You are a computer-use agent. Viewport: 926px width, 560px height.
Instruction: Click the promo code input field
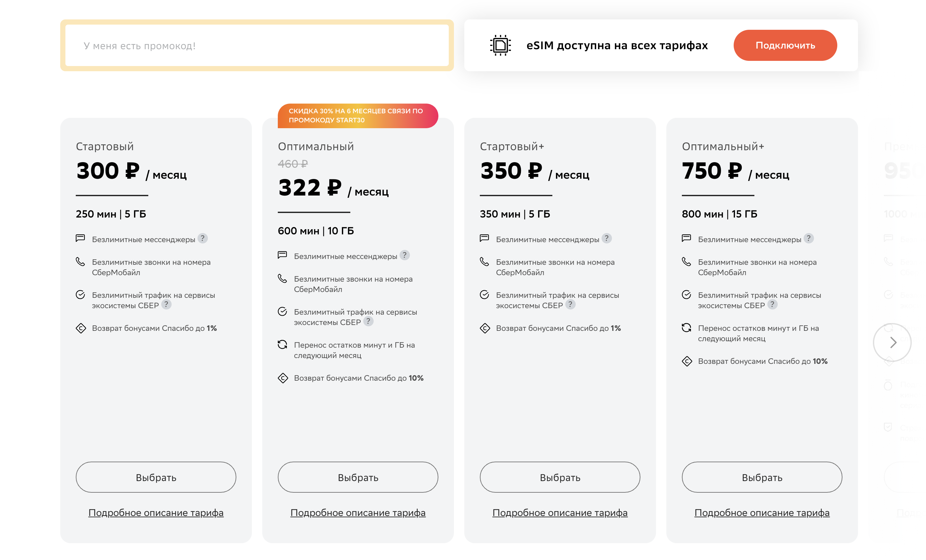(257, 45)
